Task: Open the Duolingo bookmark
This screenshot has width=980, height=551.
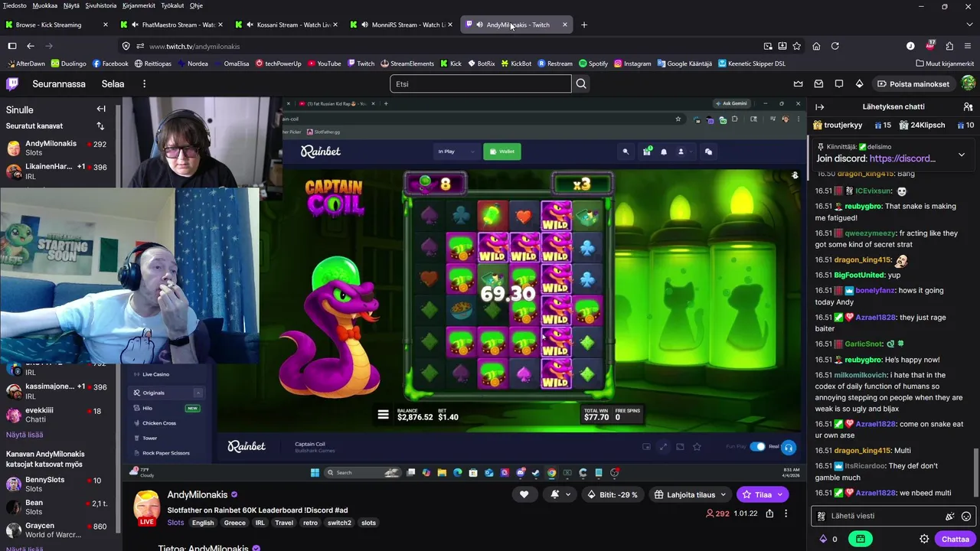Action: [x=68, y=64]
